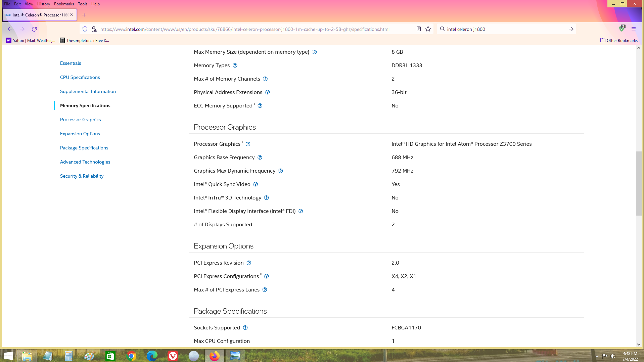
Task: Open help icon next to Processor Graphics row
Action: [x=248, y=144]
